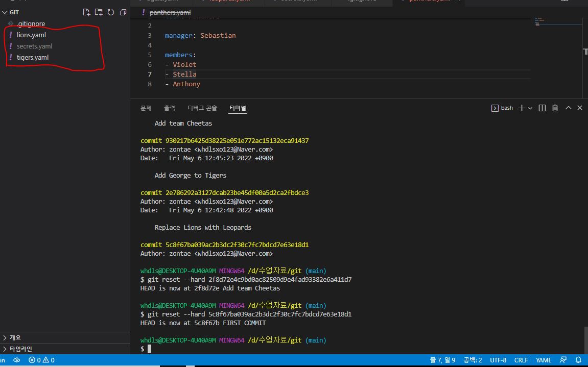Viewport: 588px width, 367px height.
Task: Click the 'members' key on line 5
Action: tap(178, 55)
